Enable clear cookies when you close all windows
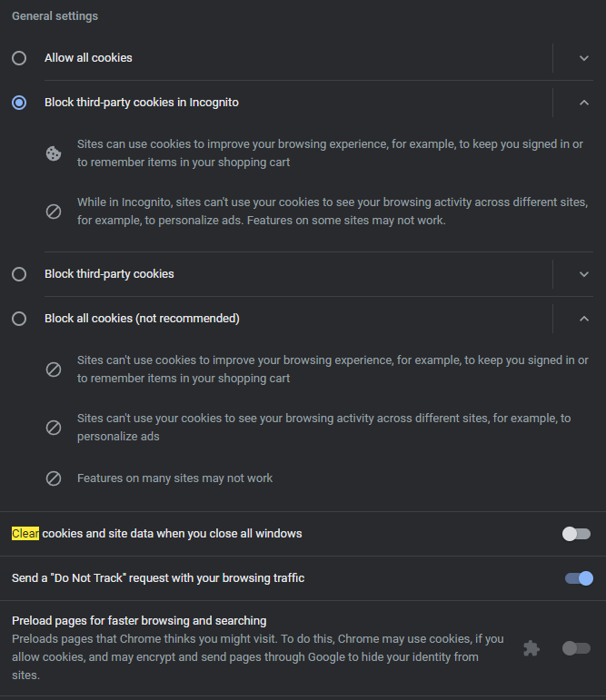The image size is (606, 700). (577, 534)
